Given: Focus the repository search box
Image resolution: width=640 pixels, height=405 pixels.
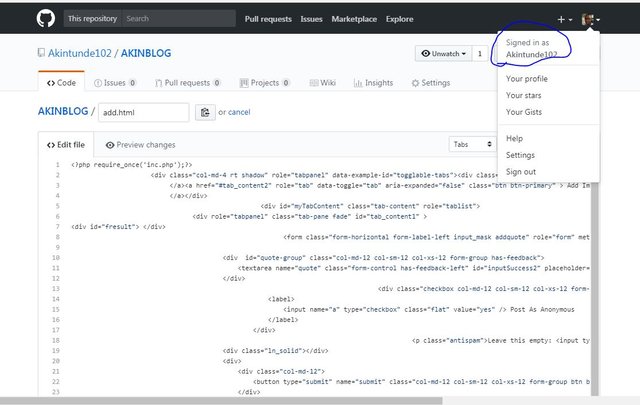Looking at the screenshot, I should (x=177, y=19).
